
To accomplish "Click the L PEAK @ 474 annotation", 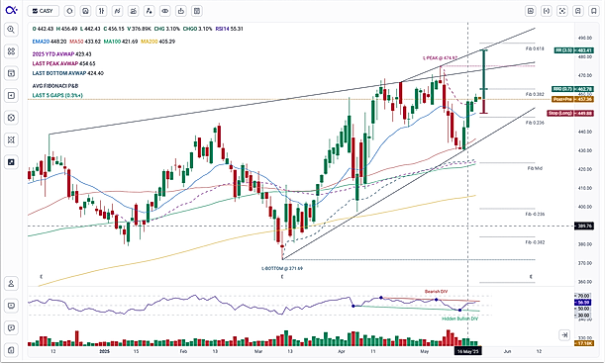I will tap(440, 57).
